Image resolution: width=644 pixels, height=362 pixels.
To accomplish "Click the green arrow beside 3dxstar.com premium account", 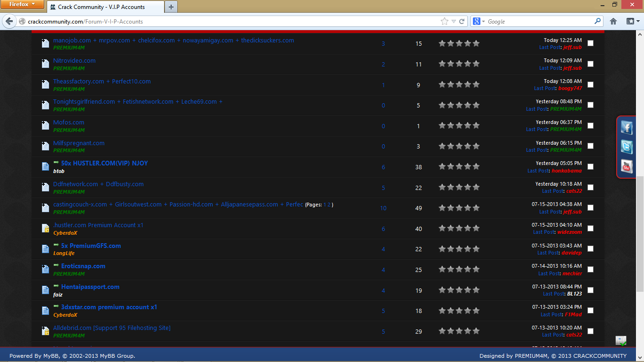I will point(56,306).
